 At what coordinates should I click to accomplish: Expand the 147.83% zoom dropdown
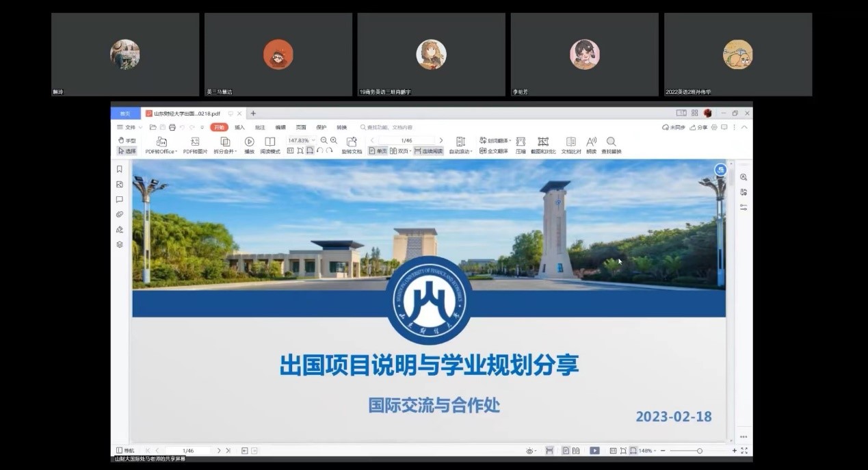(x=314, y=140)
